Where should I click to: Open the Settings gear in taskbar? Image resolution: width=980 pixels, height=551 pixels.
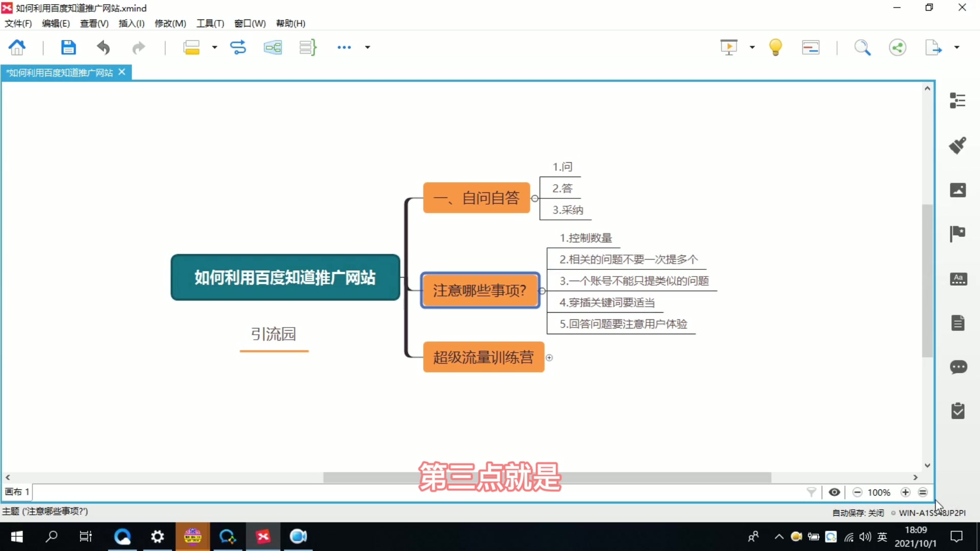tap(157, 537)
